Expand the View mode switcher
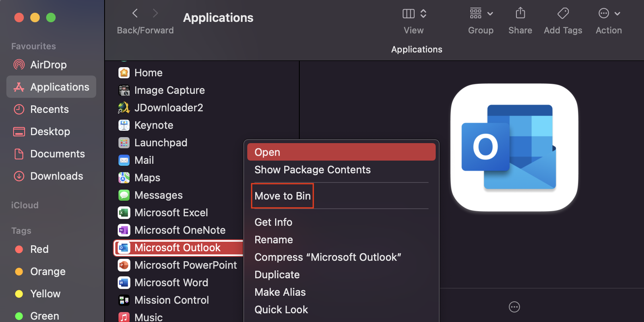This screenshot has height=322, width=644. pyautogui.click(x=414, y=14)
